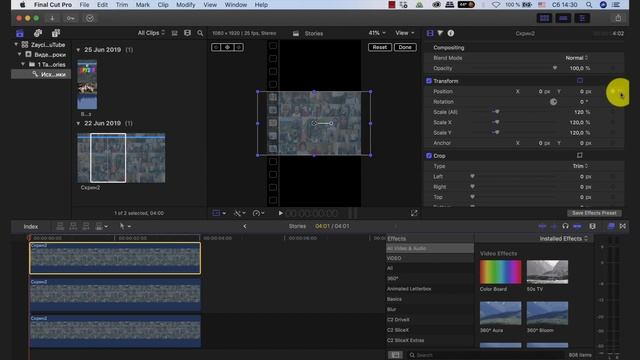This screenshot has height=360, width=640.
Task: Adjust the Scale X slider
Action: pyautogui.click(x=496, y=122)
